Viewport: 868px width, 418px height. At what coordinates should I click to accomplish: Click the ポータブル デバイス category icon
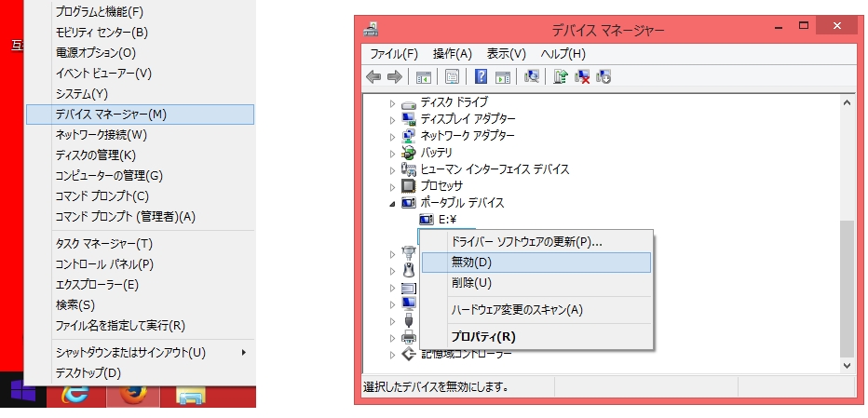[409, 203]
